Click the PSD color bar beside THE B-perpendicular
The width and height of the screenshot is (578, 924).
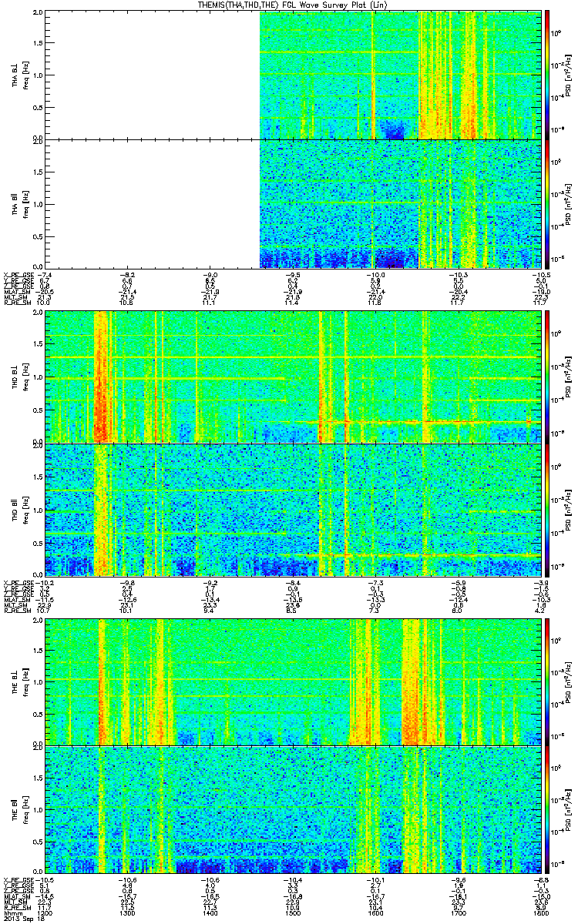coord(546,681)
